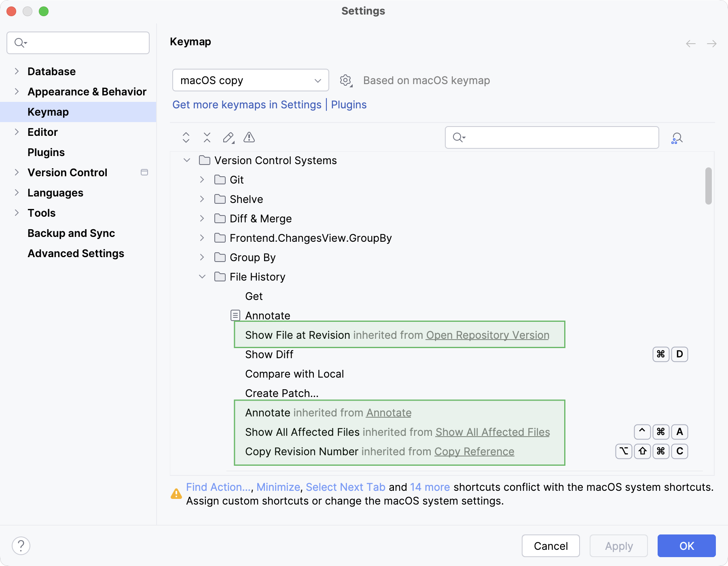Image resolution: width=728 pixels, height=566 pixels.
Task: Click the Find Action... conflict link
Action: 218,487
